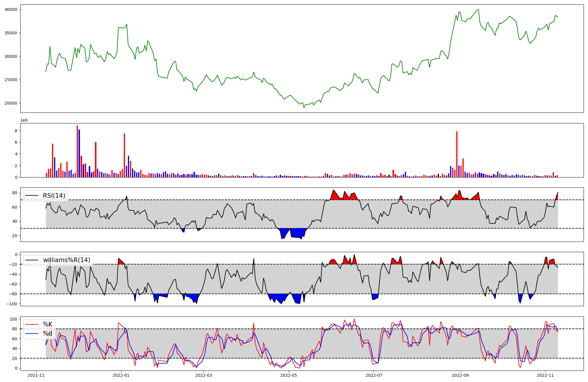The height and width of the screenshot is (382, 588).
Task: Click the RSI(14) legend entry
Action: 54,196
